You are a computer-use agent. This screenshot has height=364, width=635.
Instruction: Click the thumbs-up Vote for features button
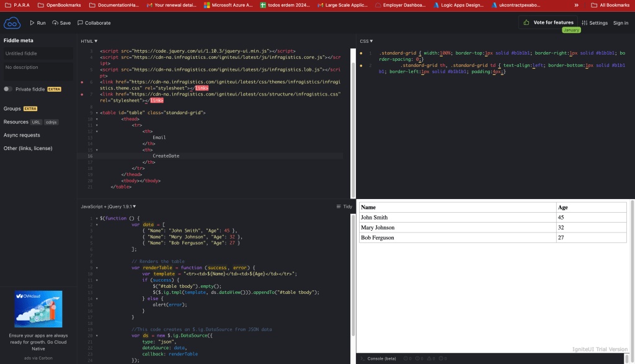548,23
